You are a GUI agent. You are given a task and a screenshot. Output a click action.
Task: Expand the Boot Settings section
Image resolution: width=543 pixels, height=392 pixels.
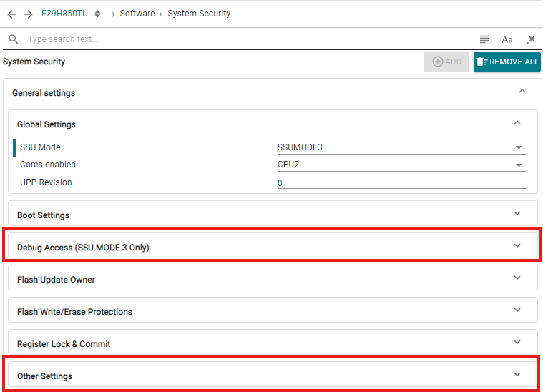pyautogui.click(x=517, y=214)
